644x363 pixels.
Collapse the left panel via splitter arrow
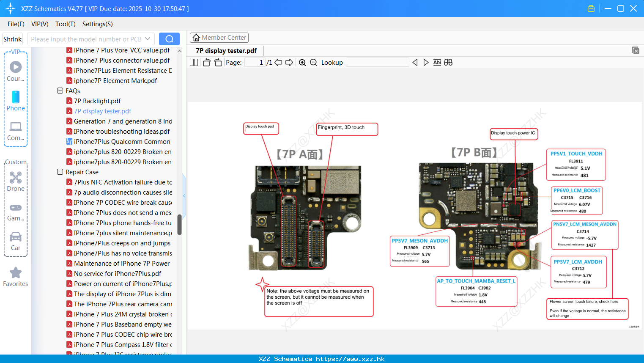(184, 195)
